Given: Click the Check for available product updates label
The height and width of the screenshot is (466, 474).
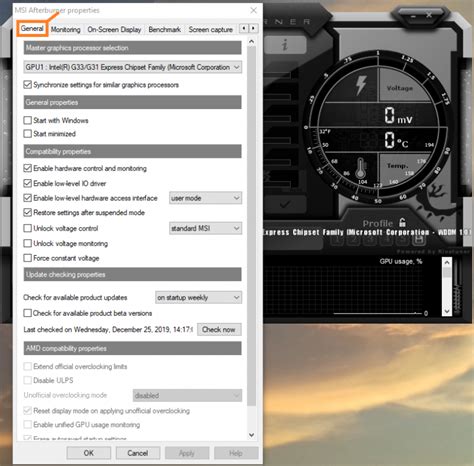Looking at the screenshot, I should tap(75, 297).
